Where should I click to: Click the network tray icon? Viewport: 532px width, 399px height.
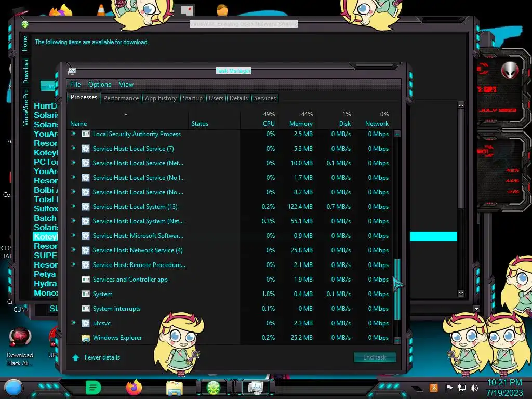point(462,388)
